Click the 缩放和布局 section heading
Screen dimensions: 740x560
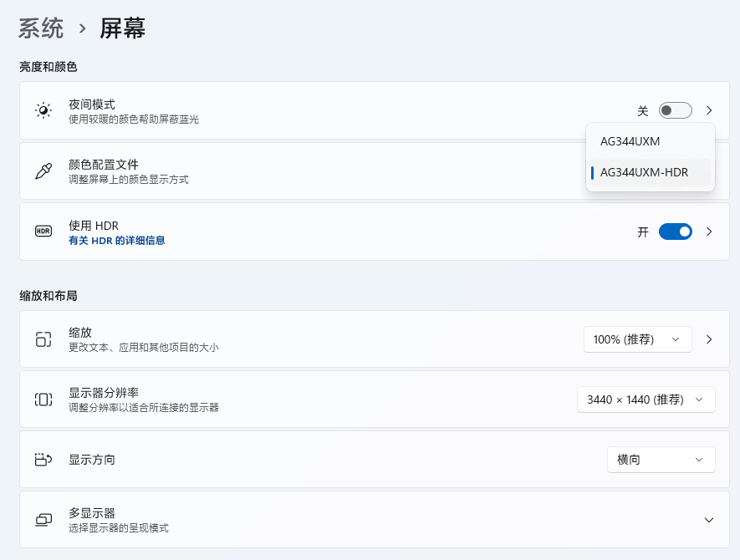click(x=48, y=296)
